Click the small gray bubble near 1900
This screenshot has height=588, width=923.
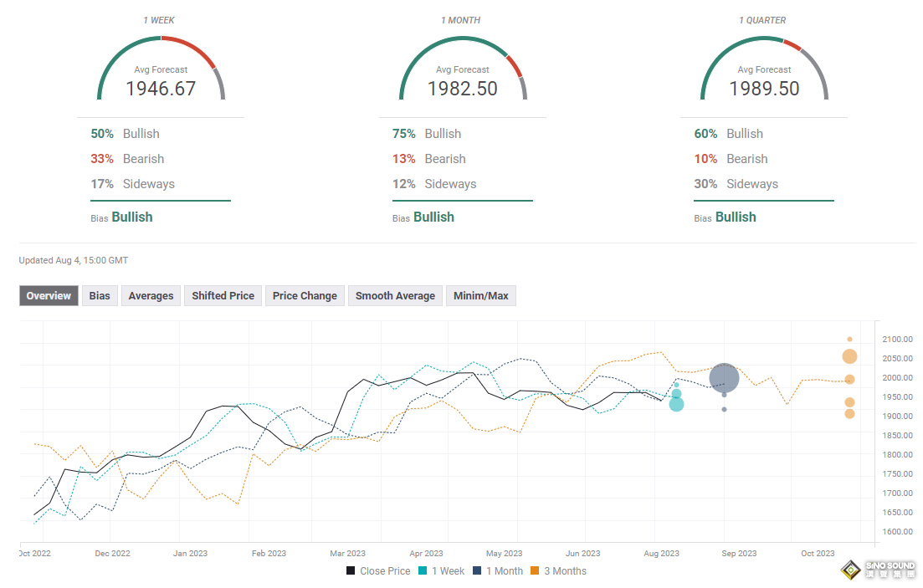click(x=724, y=409)
